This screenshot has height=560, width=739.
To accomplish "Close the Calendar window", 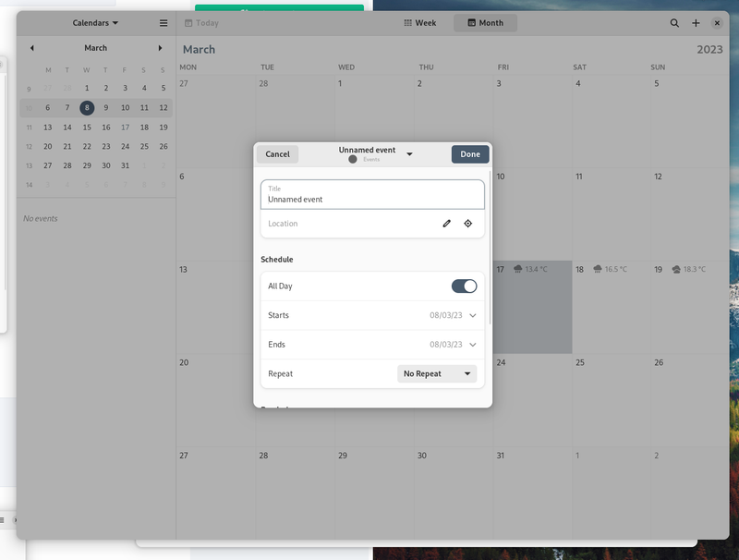I will pos(717,22).
